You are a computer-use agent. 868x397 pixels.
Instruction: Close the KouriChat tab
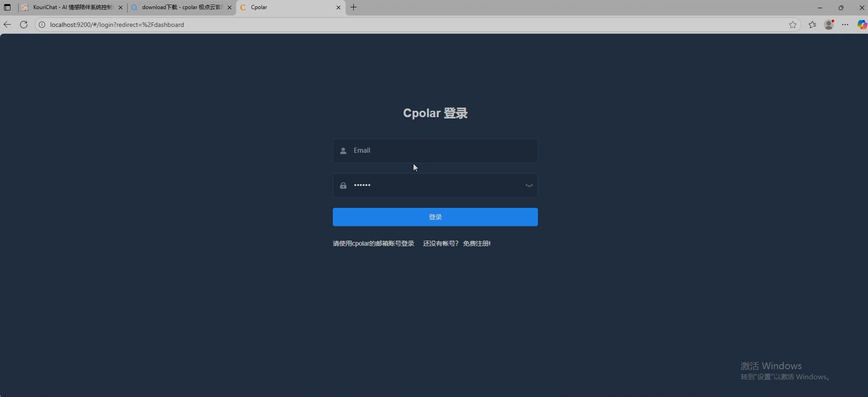pyautogui.click(x=121, y=8)
